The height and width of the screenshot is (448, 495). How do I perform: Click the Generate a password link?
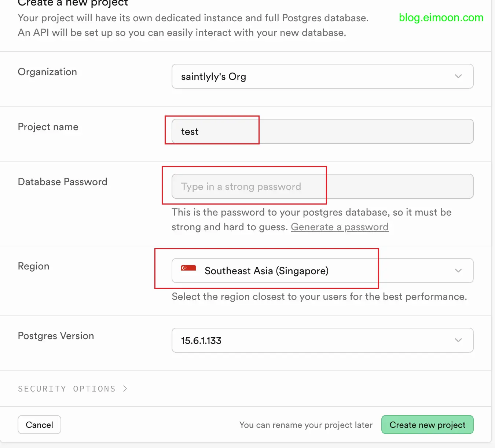coord(339,227)
